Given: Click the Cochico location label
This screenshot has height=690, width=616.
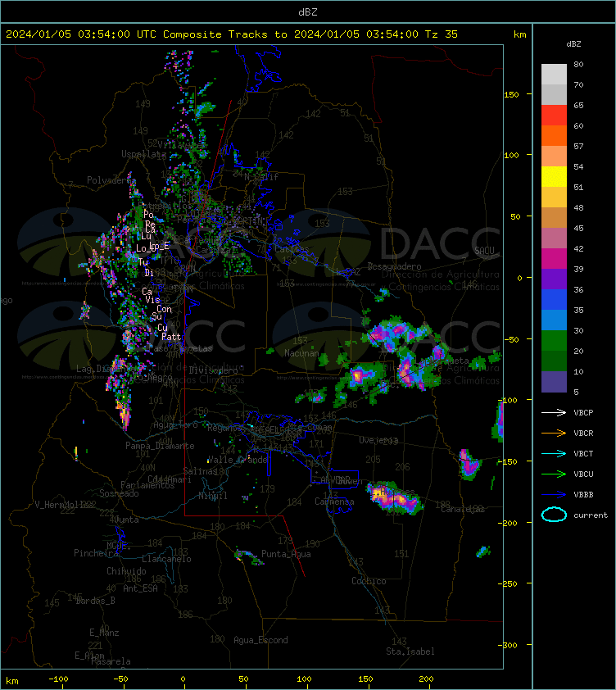Looking at the screenshot, I should [369, 581].
